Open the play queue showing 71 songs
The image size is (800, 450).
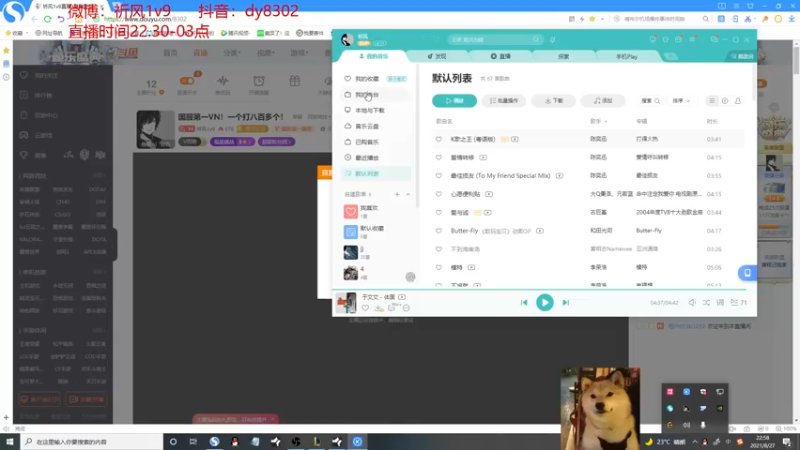click(739, 303)
